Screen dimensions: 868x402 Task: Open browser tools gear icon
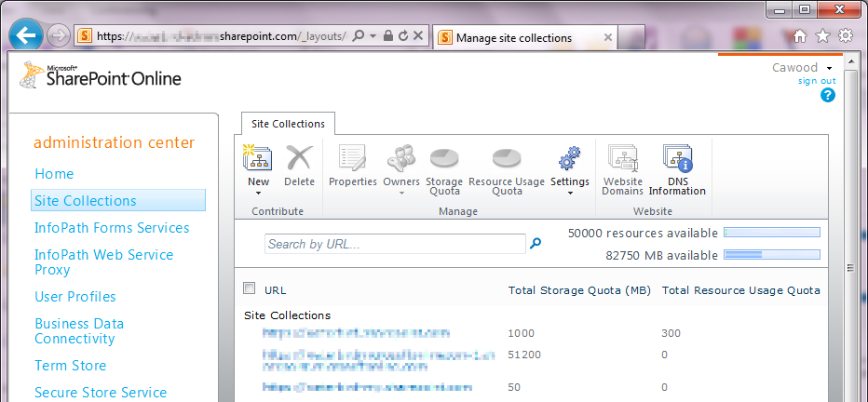(846, 36)
